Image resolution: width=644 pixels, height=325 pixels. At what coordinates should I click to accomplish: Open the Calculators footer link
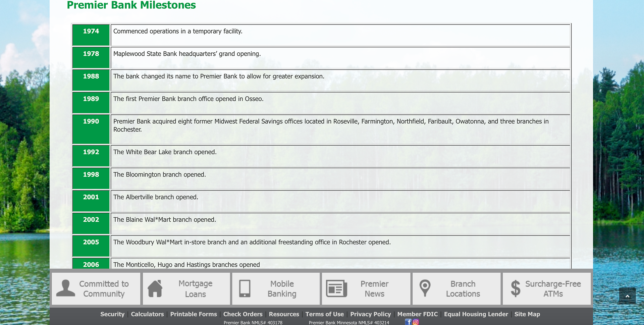point(147,314)
